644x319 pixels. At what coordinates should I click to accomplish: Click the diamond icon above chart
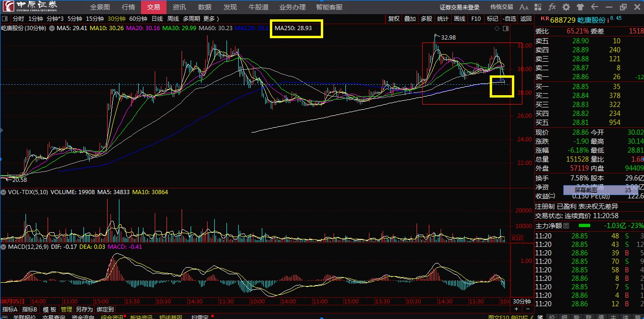tap(497, 28)
